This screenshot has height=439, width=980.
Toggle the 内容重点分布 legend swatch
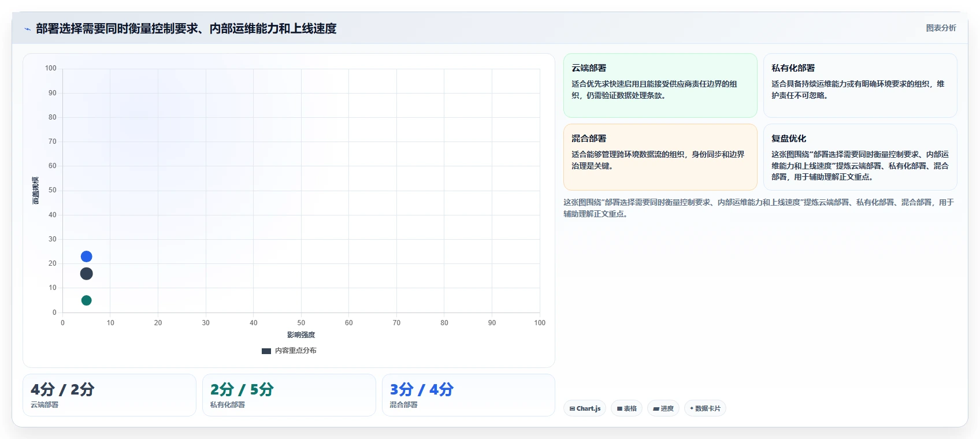click(x=266, y=351)
